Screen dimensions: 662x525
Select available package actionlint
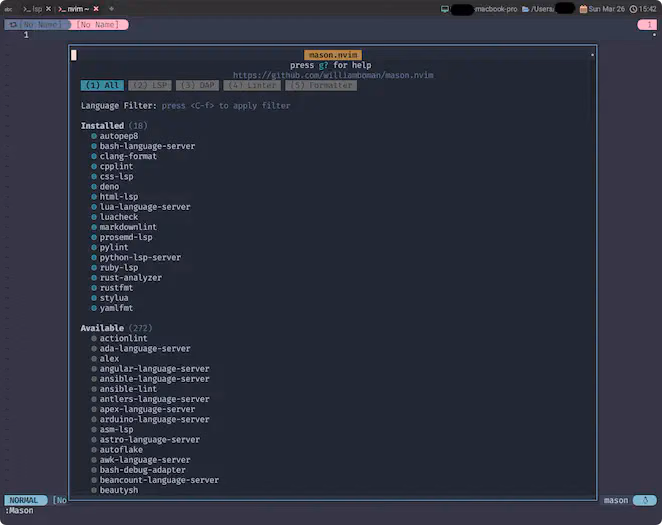pos(123,338)
